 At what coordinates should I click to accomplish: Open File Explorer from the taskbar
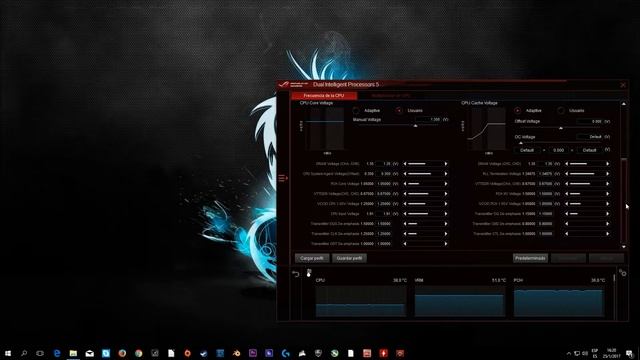point(73,353)
